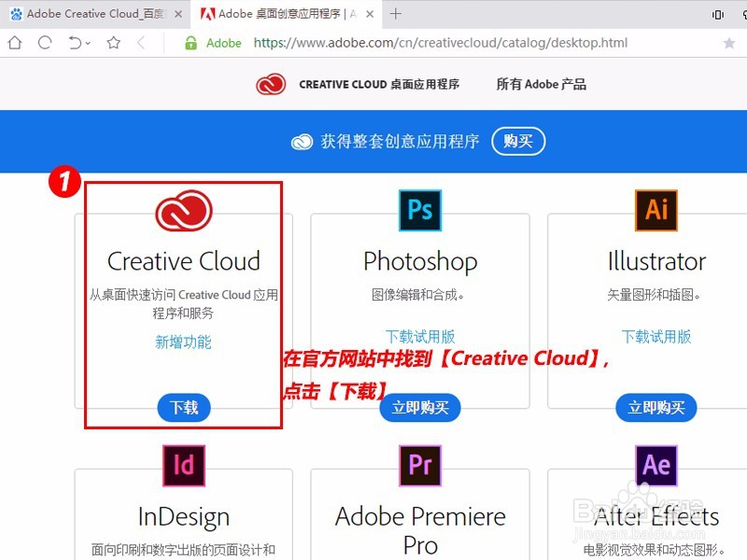This screenshot has width=747, height=560.
Task: Click the 购买 button in the blue banner
Action: click(x=519, y=142)
